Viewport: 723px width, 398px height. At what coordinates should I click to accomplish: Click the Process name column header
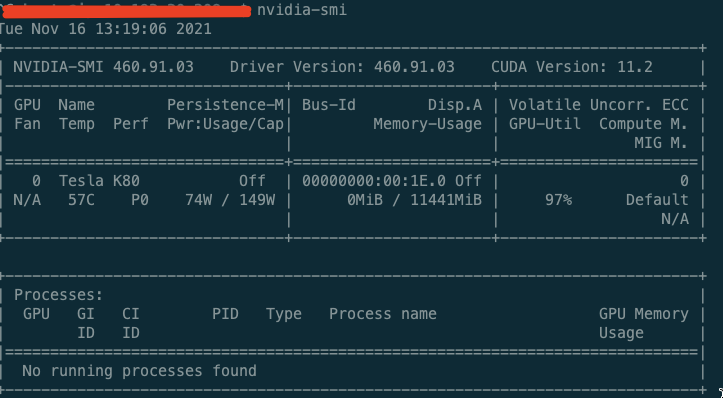383,314
